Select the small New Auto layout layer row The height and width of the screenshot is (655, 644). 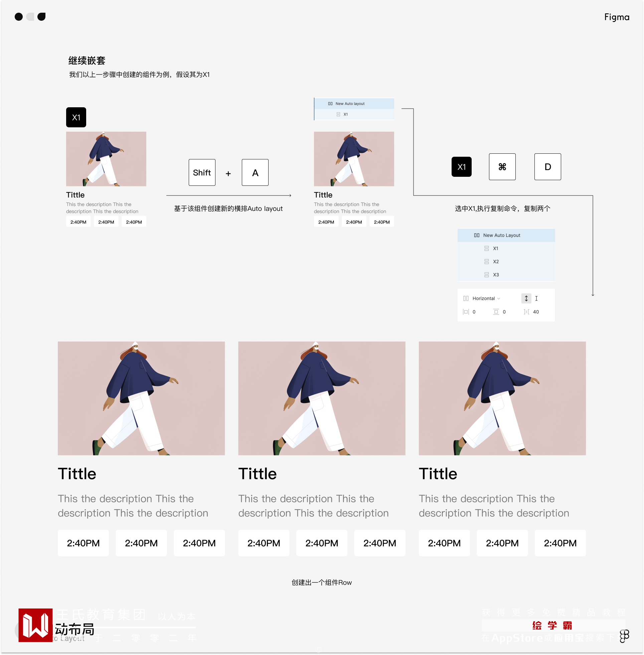tap(350, 104)
